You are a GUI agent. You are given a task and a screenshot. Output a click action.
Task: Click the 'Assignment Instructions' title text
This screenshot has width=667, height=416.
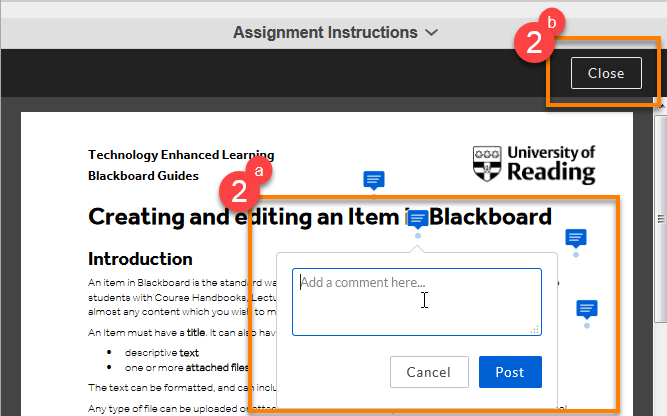point(325,32)
